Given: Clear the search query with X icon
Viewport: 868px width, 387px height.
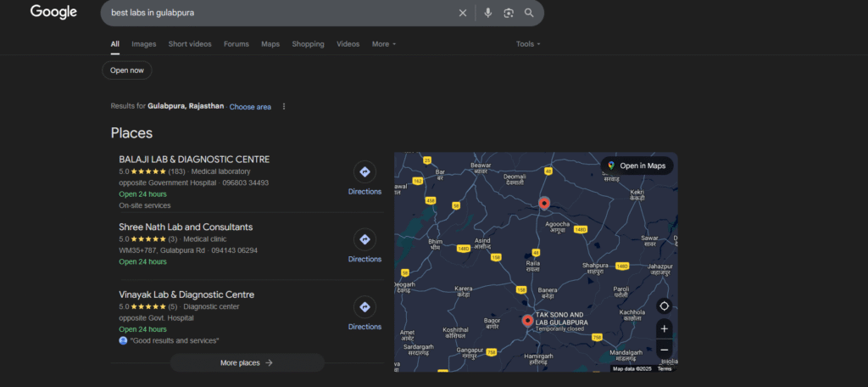Looking at the screenshot, I should pos(463,13).
